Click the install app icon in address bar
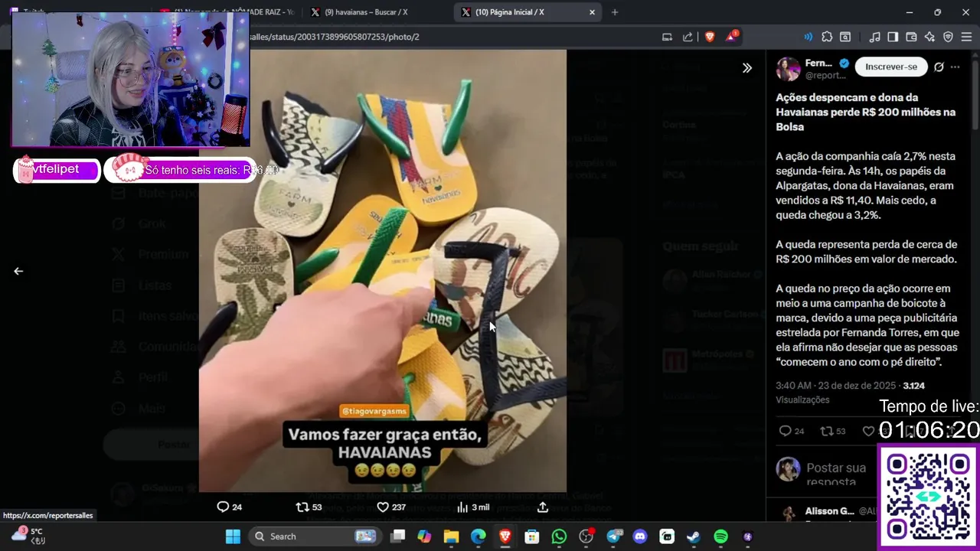The width and height of the screenshot is (980, 551). point(667,37)
